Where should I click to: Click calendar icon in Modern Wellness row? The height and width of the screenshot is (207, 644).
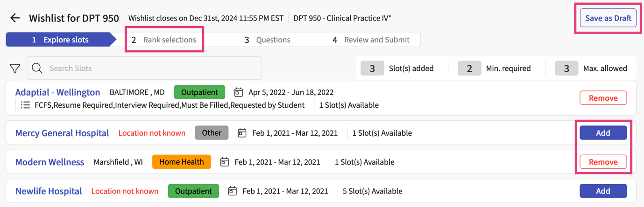click(225, 162)
